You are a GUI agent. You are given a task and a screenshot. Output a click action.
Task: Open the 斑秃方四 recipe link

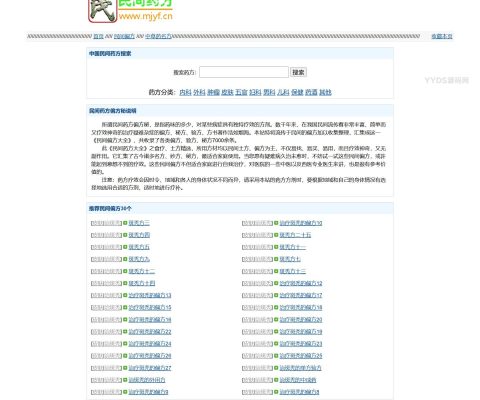click(139, 235)
